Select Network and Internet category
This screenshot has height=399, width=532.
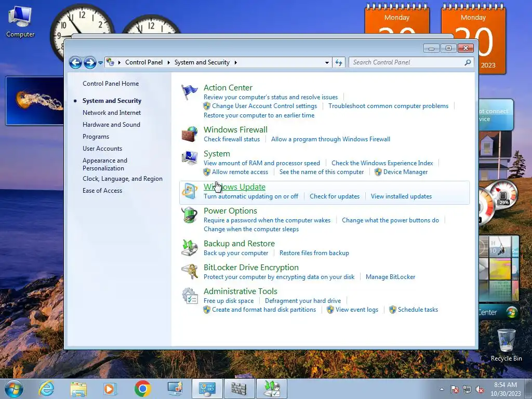point(112,113)
